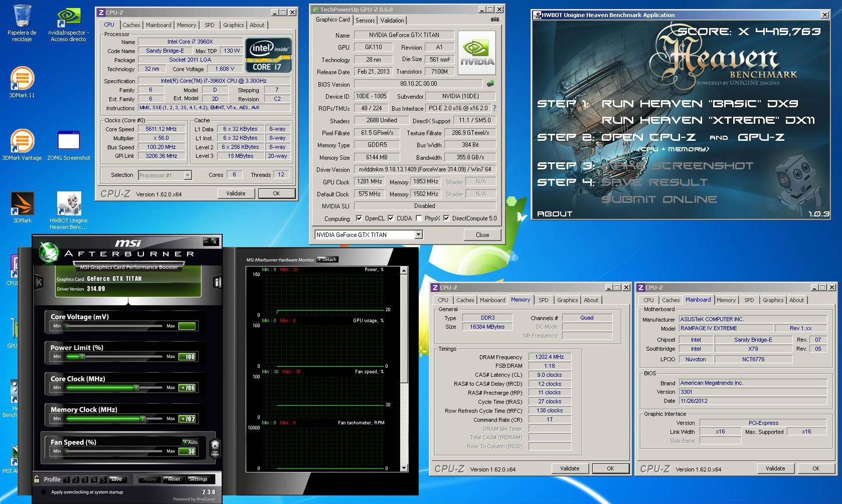Viewport: 842px width, 504px height.
Task: Select Afterburner profile slot 5
Action: tap(103, 479)
